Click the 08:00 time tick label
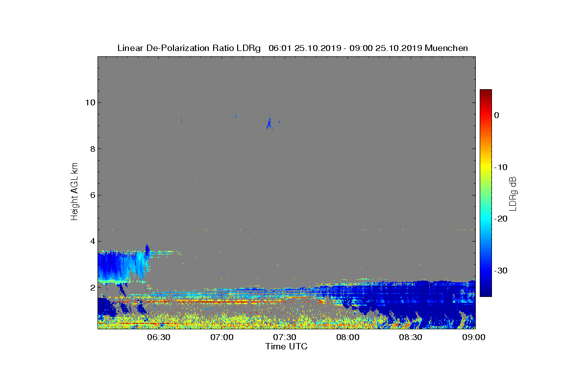The width and height of the screenshot is (588, 392). 348,337
